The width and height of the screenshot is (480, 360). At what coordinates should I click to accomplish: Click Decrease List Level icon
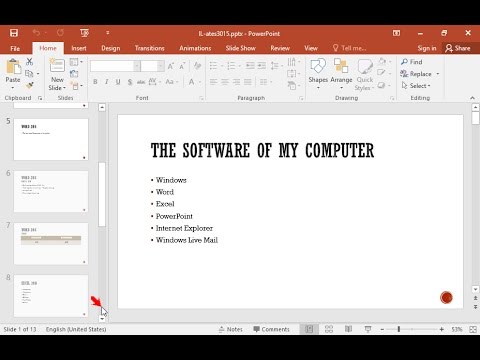click(x=250, y=66)
